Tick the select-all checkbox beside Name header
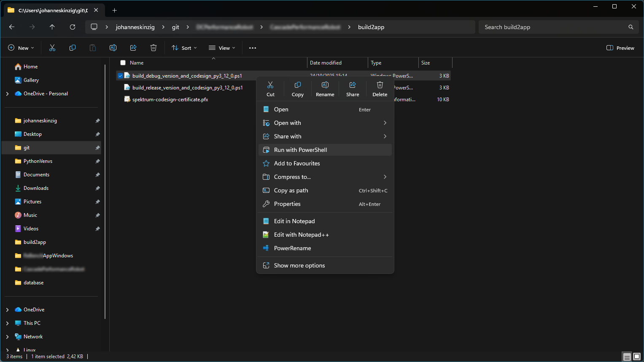Image resolution: width=644 pixels, height=362 pixels. pos(123,63)
